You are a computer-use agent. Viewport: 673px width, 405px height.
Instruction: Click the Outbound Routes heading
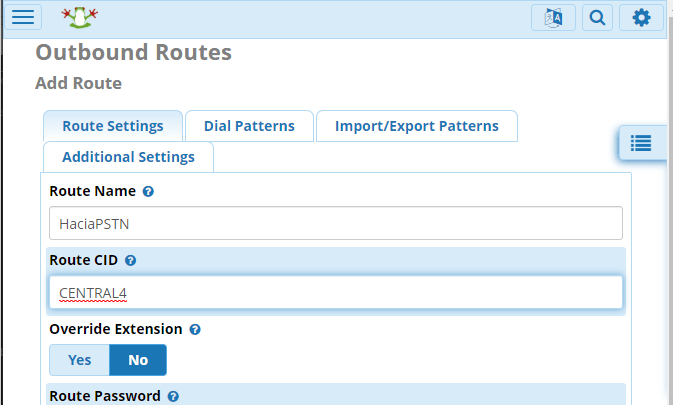[133, 52]
